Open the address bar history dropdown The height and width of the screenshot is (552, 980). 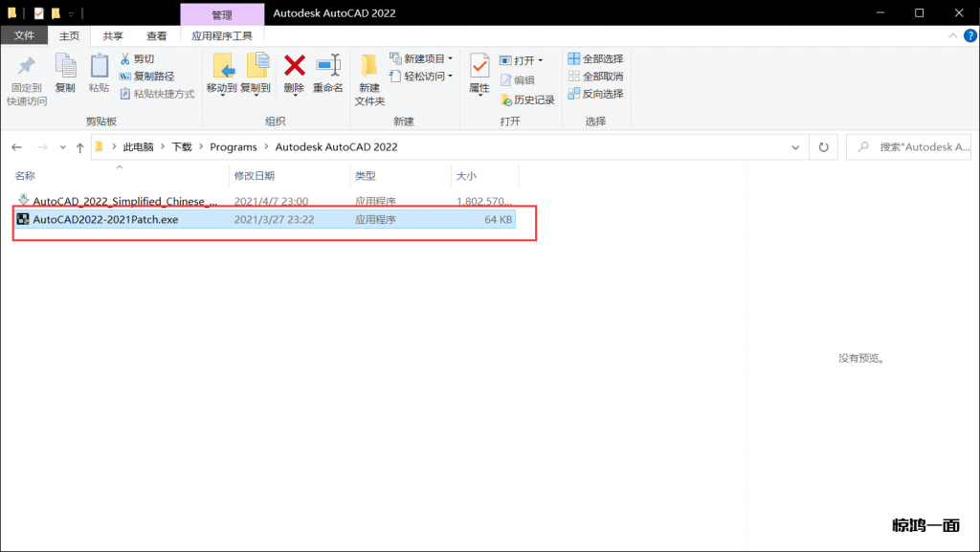click(x=795, y=147)
